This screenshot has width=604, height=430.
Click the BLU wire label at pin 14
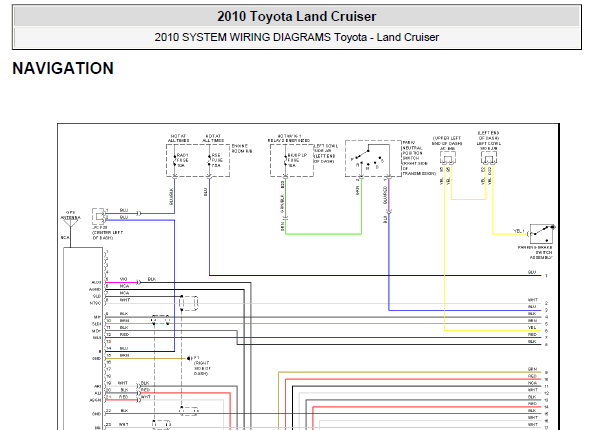124,348
